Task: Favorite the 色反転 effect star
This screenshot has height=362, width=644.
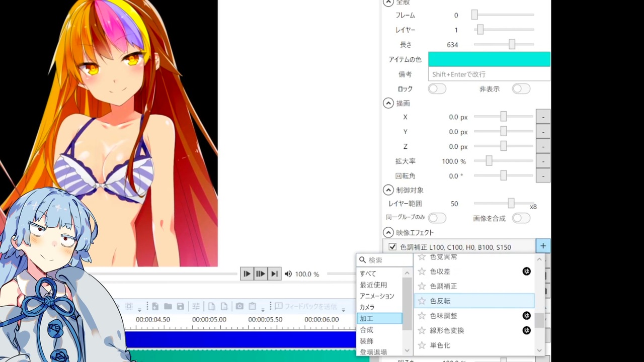Action: point(422,301)
